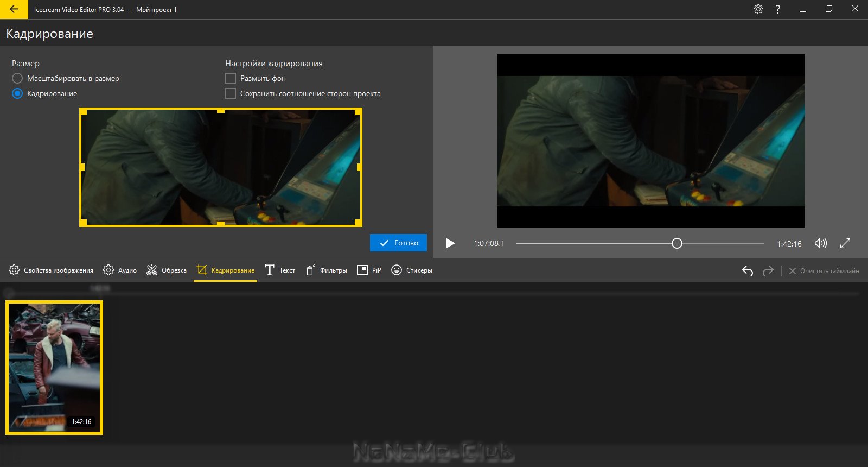Switch to the Фильтры tab
Image resolution: width=868 pixels, height=467 pixels.
click(327, 270)
